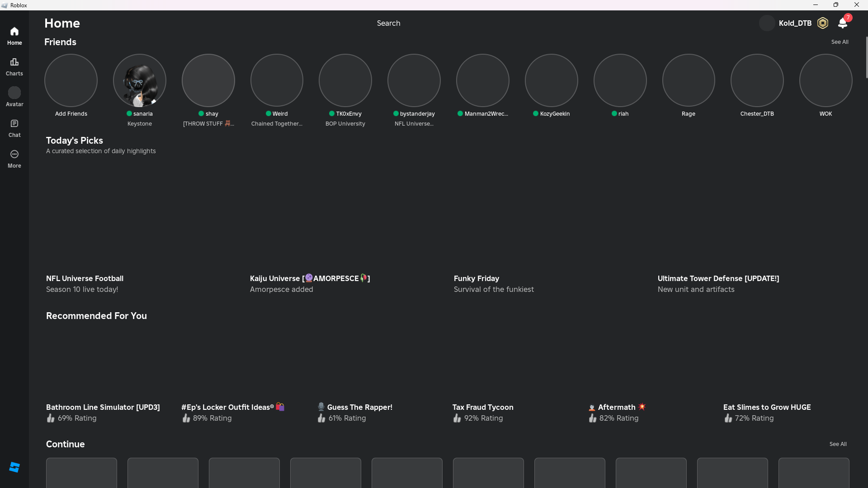Open Weird's friend avatar
The width and height of the screenshot is (868, 488).
point(277,80)
